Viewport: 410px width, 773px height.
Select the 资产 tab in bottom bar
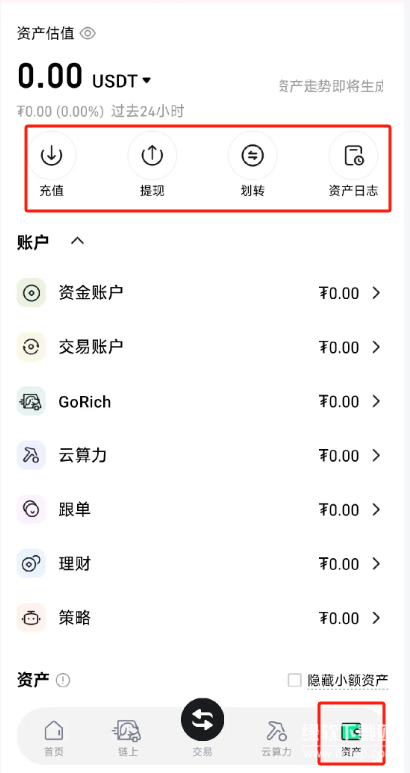coord(351,738)
